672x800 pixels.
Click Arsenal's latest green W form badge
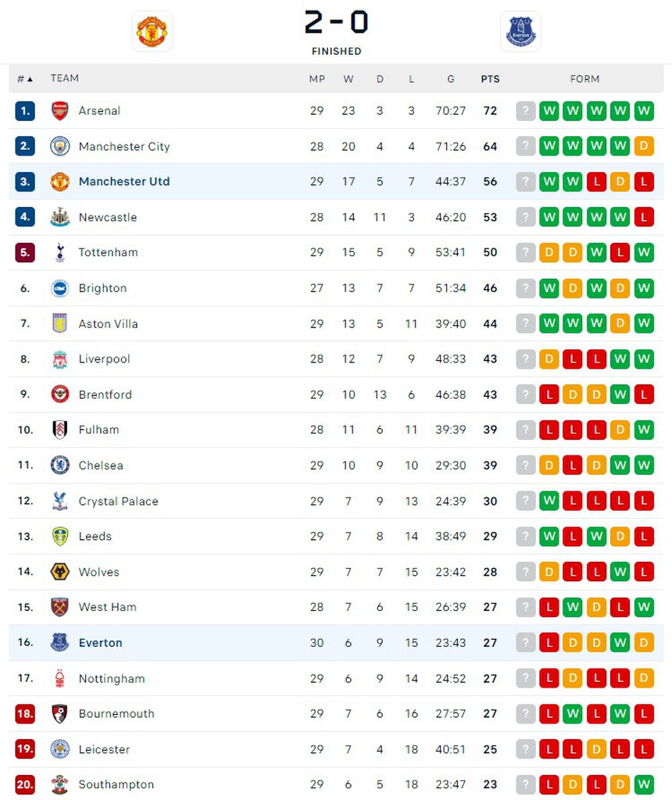pyautogui.click(x=549, y=111)
